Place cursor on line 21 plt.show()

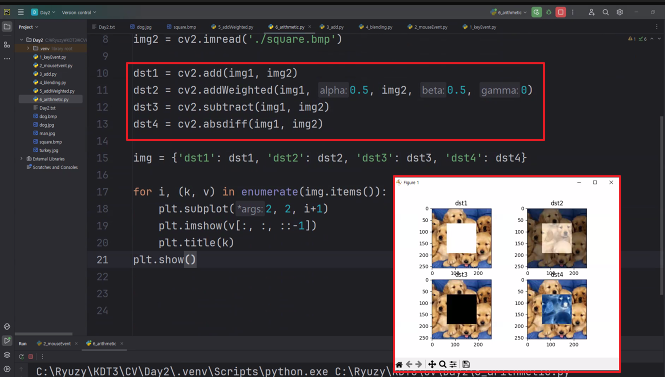click(165, 260)
